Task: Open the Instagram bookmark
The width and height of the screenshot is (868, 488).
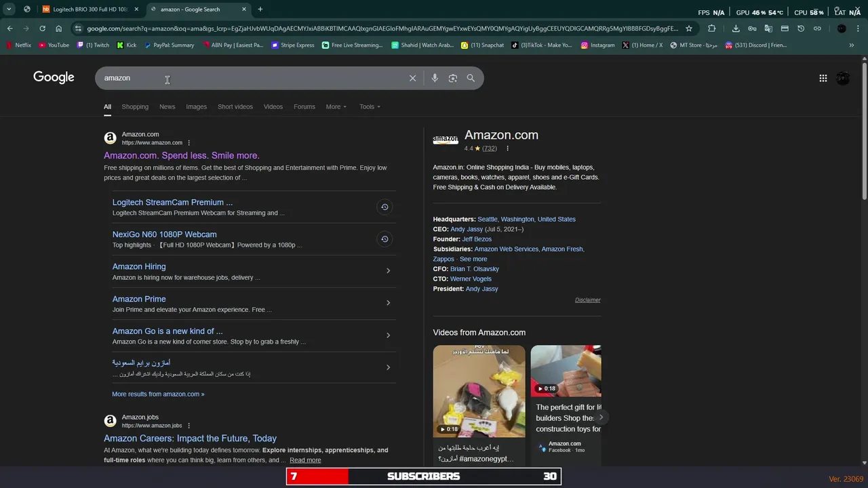Action: 597,45
